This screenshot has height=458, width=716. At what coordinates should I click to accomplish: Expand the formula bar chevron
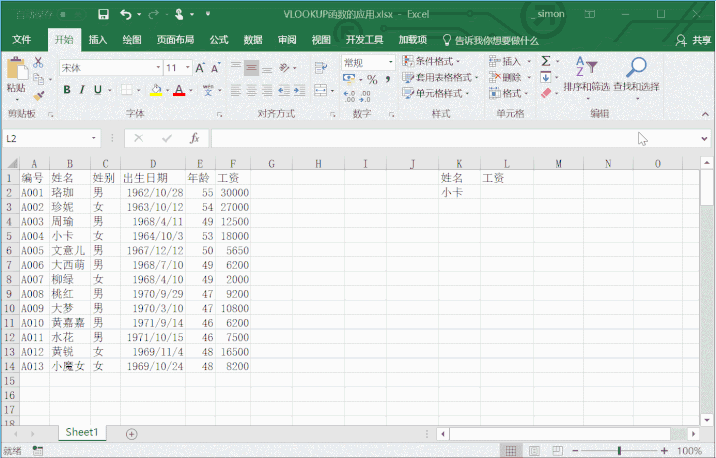(x=704, y=138)
